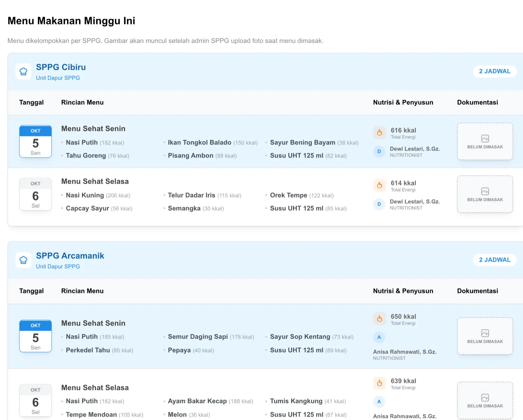Screen dimensions: 523x420
Task: Click the A avatar in Arcamanik Senin row
Action: [x=379, y=337]
